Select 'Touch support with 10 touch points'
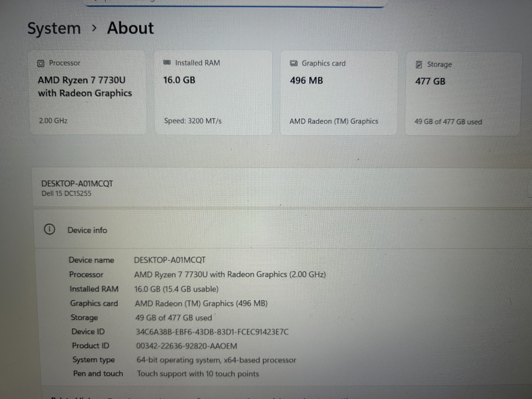532x399 pixels. pyautogui.click(x=198, y=374)
